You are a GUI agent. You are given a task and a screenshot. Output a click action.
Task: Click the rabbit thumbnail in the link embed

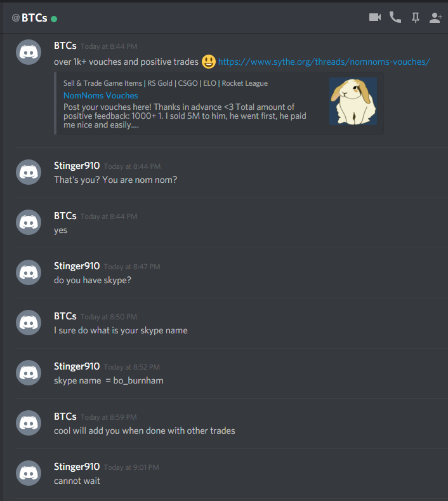pos(353,102)
